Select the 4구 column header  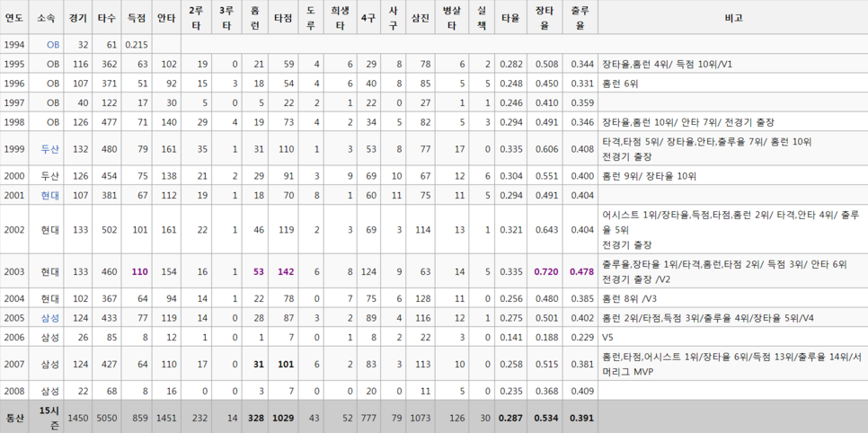point(368,18)
